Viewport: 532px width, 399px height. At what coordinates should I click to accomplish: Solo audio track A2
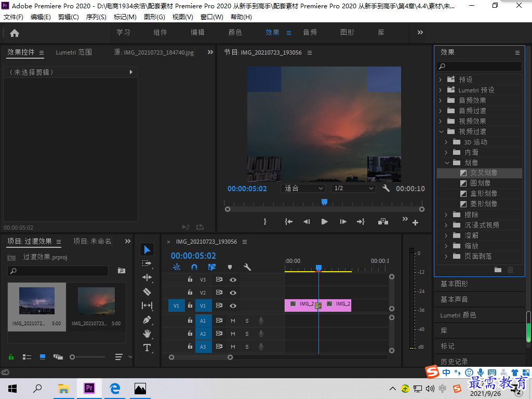point(247,334)
